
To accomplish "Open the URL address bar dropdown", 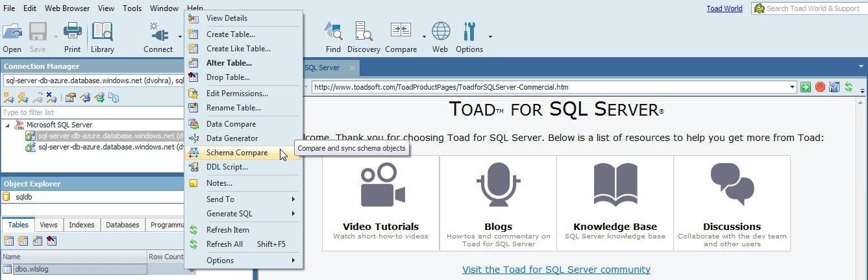I will (792, 87).
